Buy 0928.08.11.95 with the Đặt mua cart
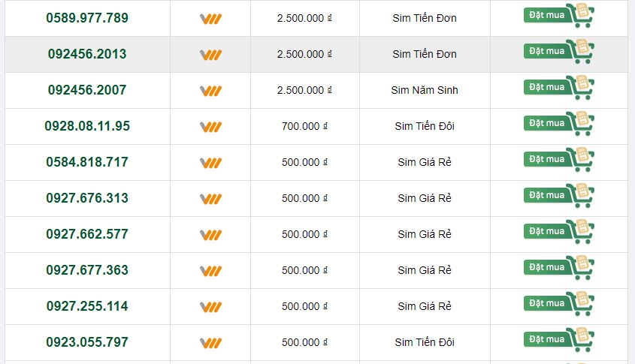The image size is (635, 364). pyautogui.click(x=558, y=124)
